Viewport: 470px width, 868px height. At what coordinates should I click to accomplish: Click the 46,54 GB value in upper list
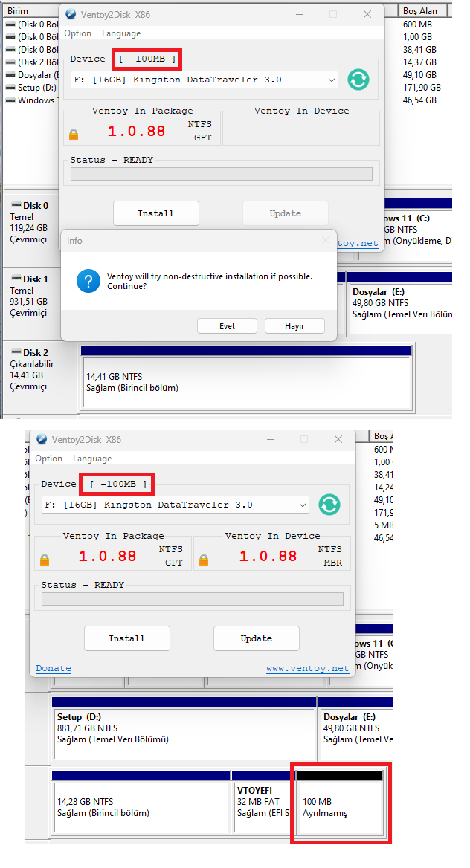click(419, 100)
